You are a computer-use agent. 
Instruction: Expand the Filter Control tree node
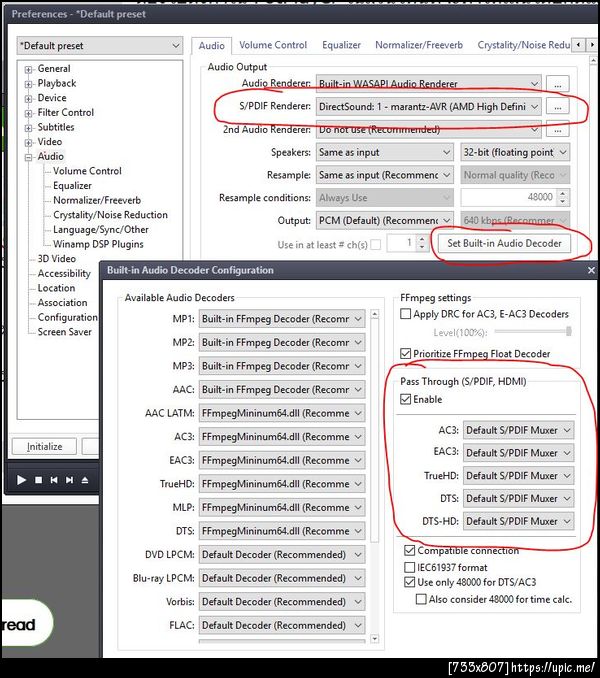(x=29, y=113)
